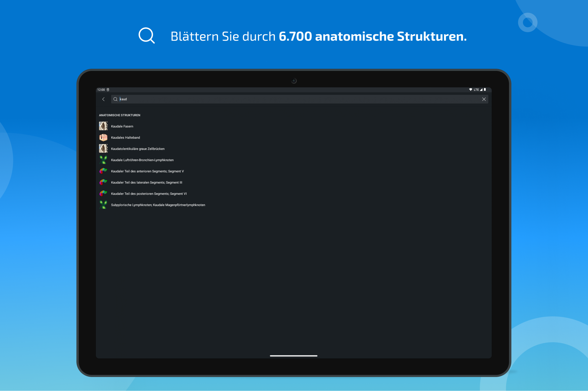This screenshot has width=588, height=391.
Task: Tap liver segment icon for 'Segment III'
Action: pos(103,182)
